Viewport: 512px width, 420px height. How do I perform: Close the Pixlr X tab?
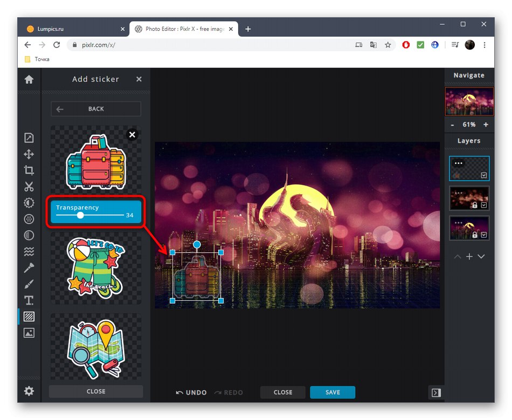click(x=231, y=29)
